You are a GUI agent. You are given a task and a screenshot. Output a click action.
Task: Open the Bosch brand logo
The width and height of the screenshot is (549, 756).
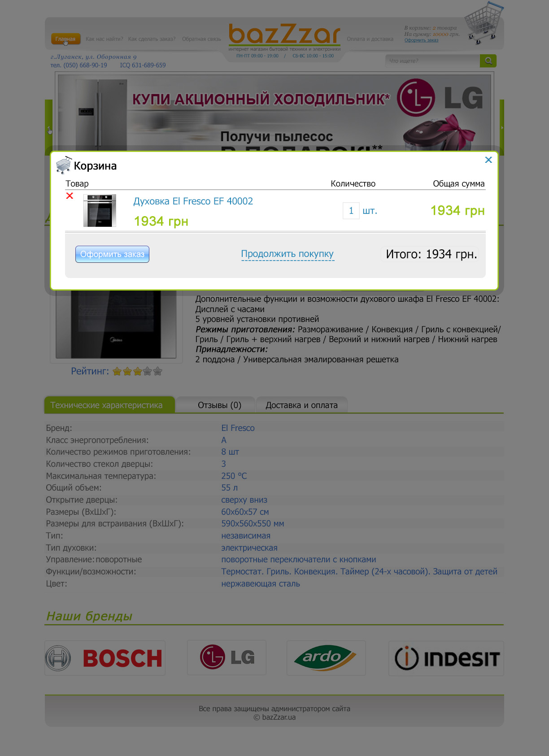[x=105, y=658]
